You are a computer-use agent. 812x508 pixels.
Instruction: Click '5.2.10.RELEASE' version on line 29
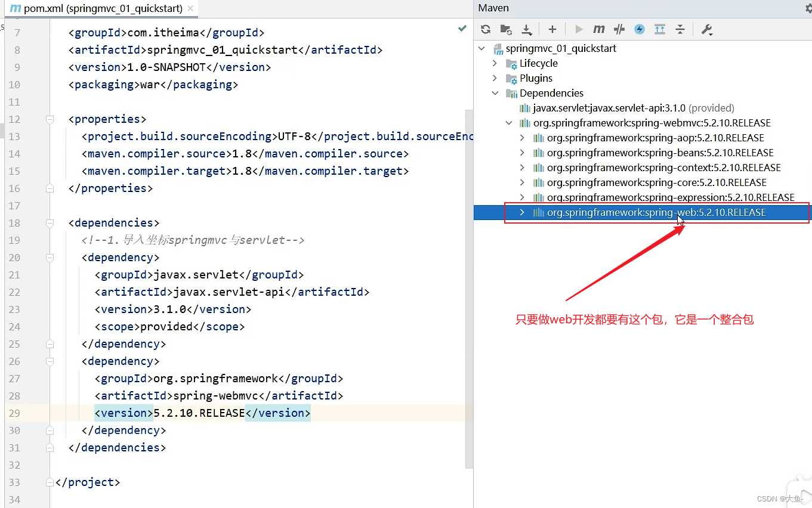(x=199, y=413)
